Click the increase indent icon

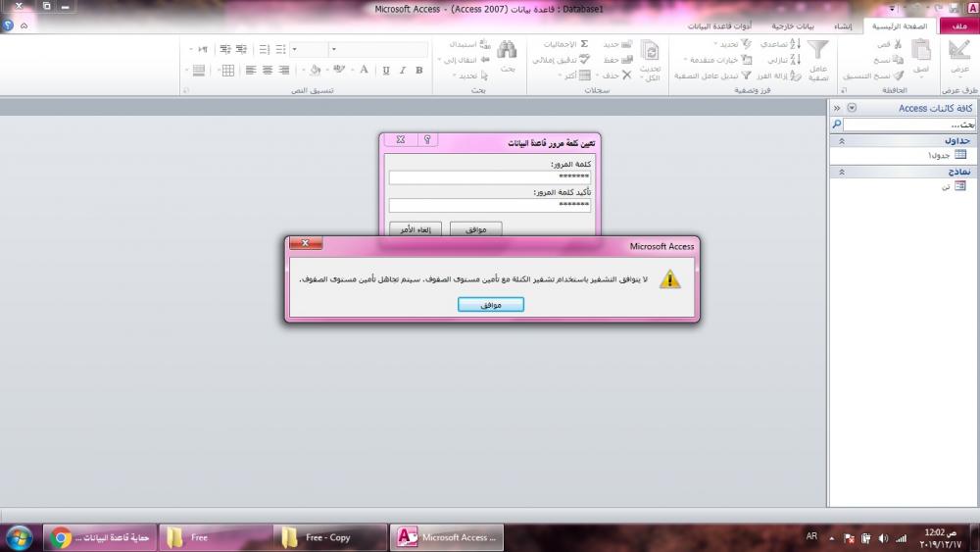[225, 49]
